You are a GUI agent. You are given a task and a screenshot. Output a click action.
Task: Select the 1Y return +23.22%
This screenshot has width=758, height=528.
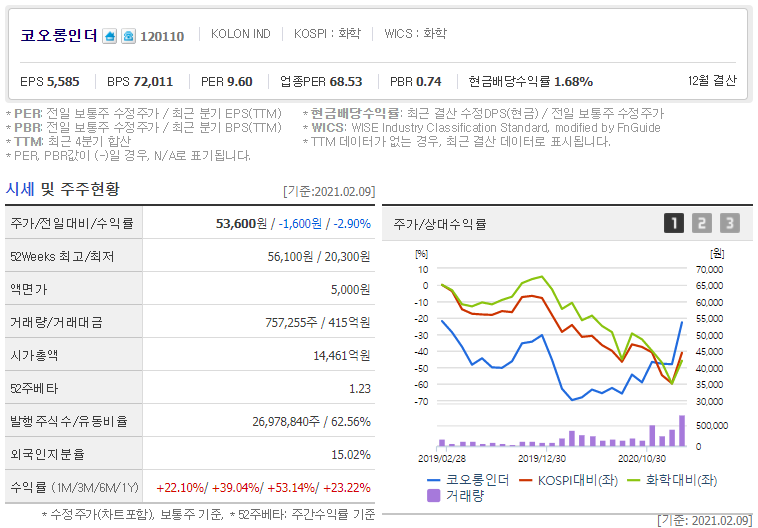click(347, 487)
